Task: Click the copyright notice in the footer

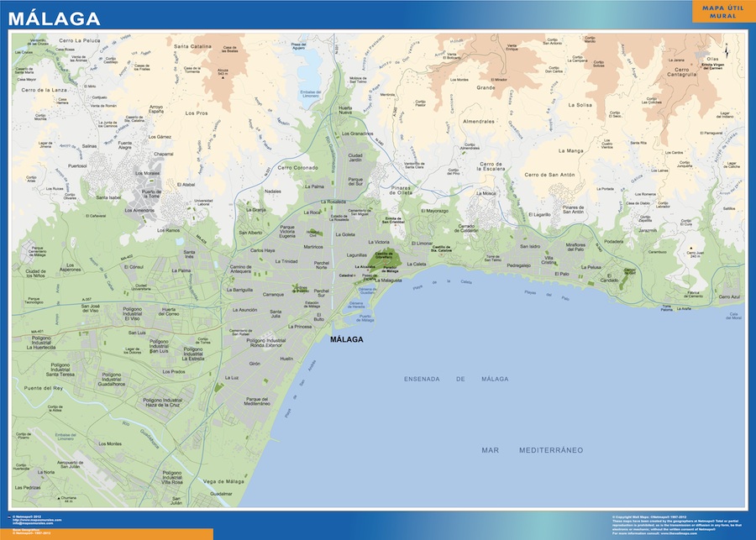Action: tap(676, 525)
